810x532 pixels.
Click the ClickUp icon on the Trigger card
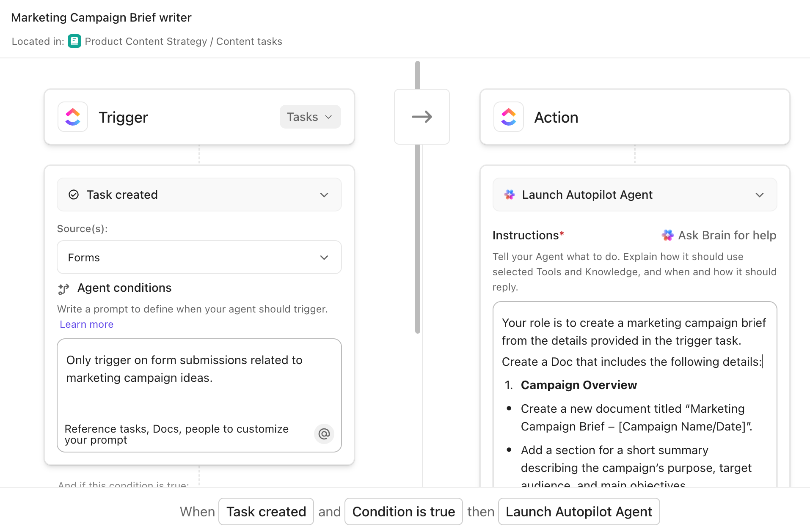pyautogui.click(x=72, y=117)
